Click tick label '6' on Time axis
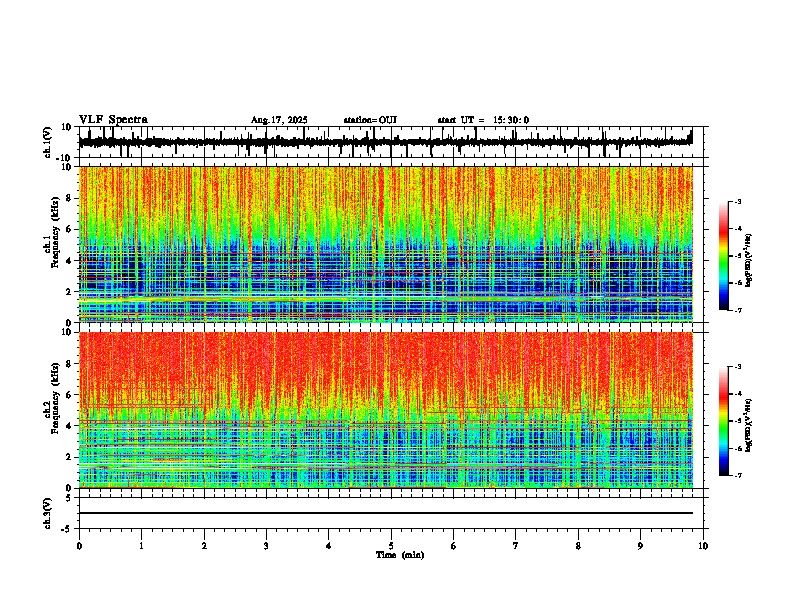Viewport: 792px width, 612px height. point(454,546)
